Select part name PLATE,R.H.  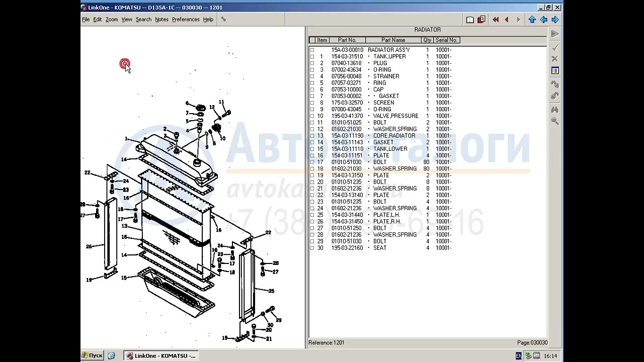[387, 222]
